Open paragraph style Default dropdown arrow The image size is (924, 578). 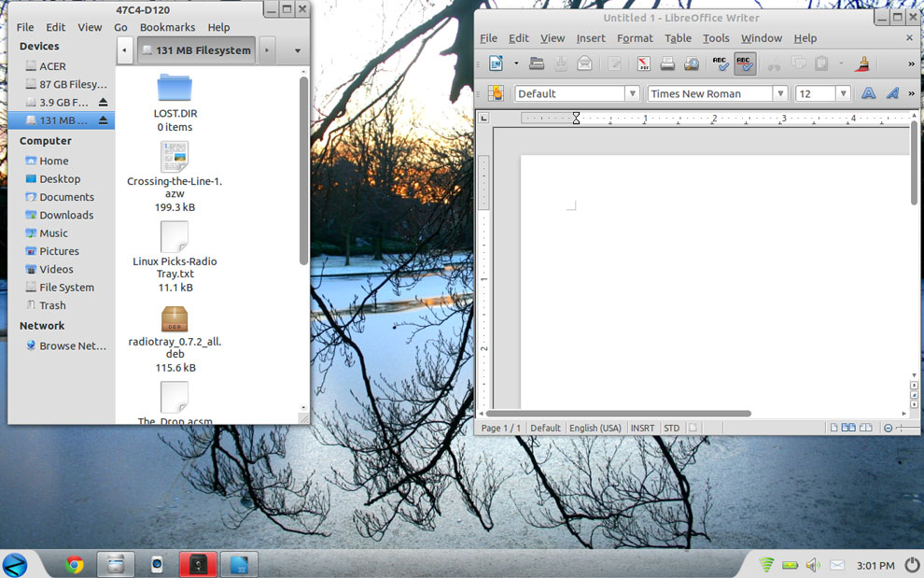pos(632,93)
